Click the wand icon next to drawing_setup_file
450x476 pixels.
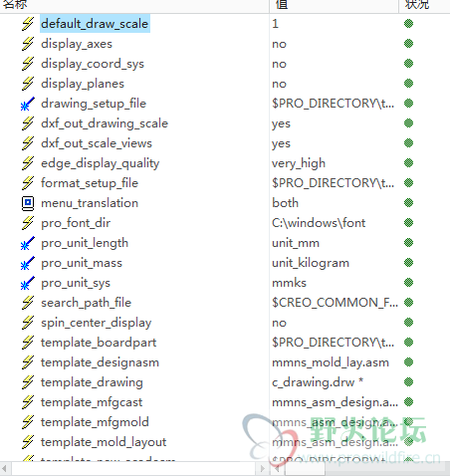pyautogui.click(x=28, y=104)
